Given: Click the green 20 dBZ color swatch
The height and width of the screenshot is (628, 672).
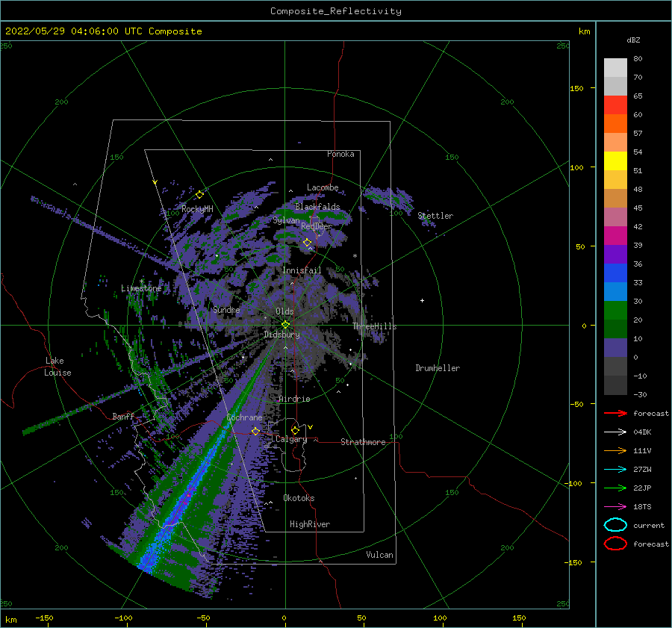Looking at the screenshot, I should click(x=615, y=311).
